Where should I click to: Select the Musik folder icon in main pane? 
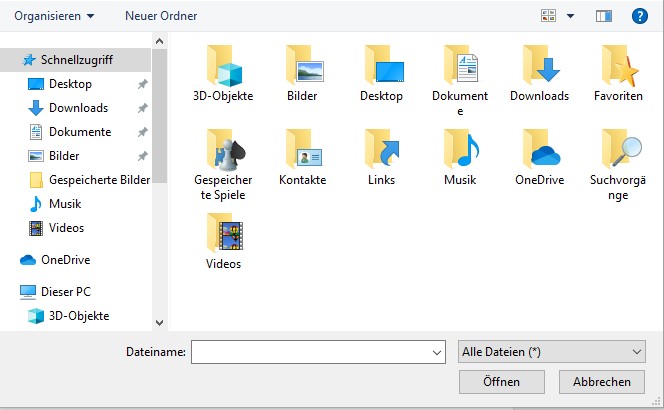point(461,149)
